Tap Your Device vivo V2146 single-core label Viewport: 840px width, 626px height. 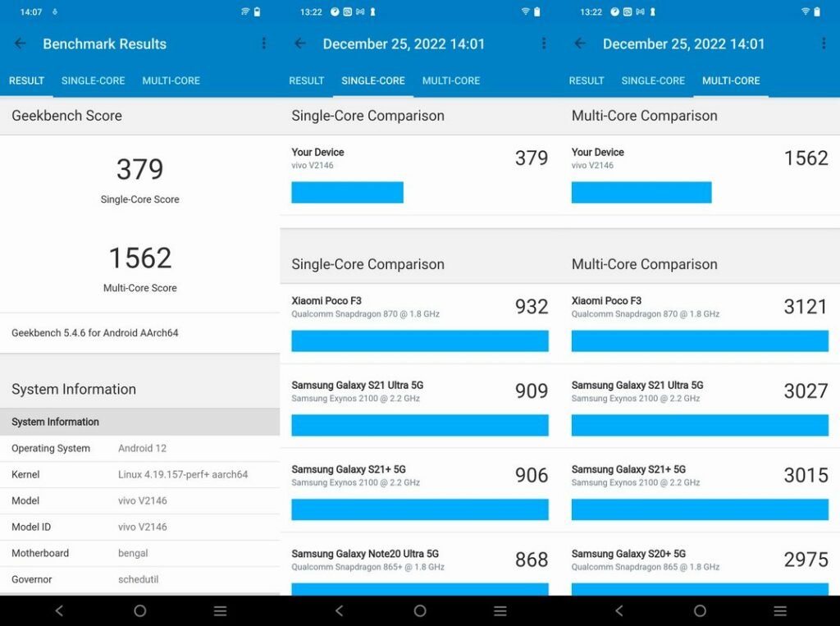coord(317,158)
